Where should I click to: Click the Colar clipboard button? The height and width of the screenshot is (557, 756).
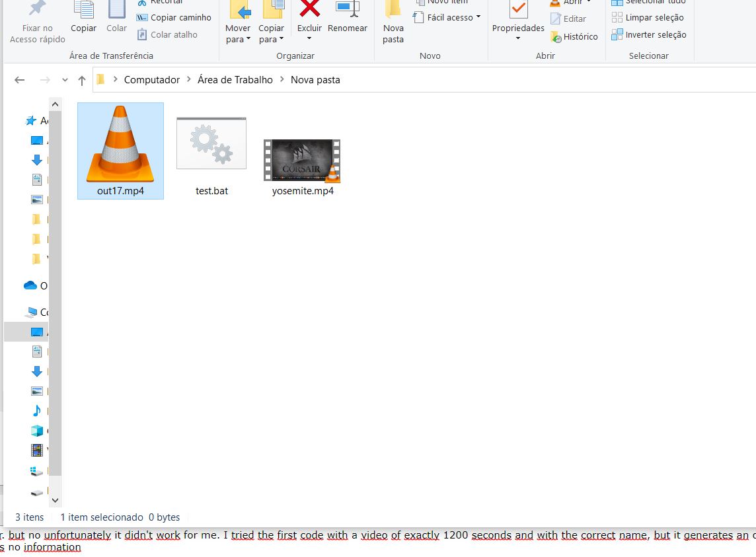(117, 17)
